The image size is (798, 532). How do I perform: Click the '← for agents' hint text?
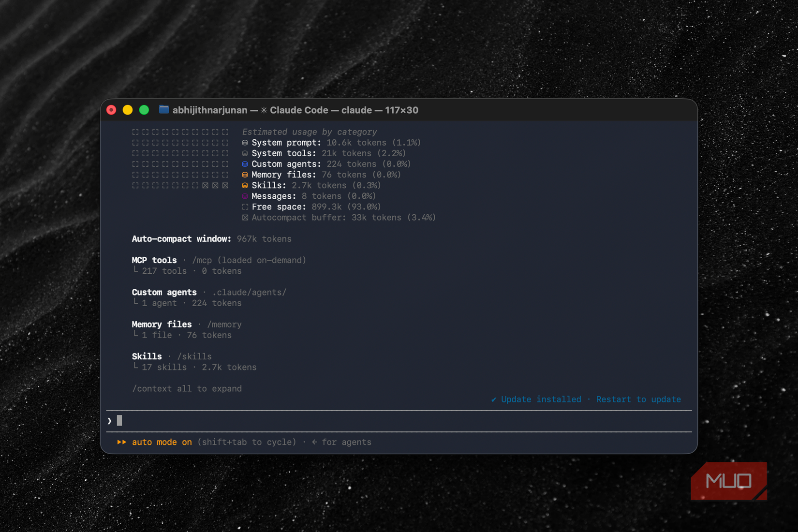point(341,442)
